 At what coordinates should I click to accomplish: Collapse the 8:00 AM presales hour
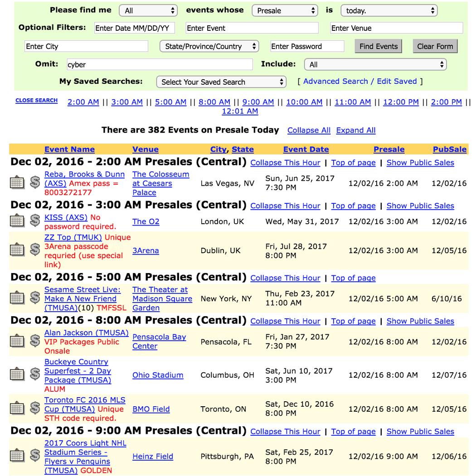285,321
